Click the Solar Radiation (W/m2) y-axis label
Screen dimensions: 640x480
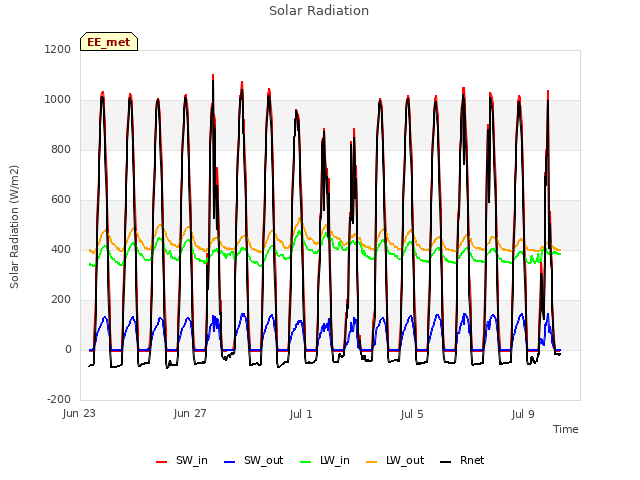pos(14,227)
